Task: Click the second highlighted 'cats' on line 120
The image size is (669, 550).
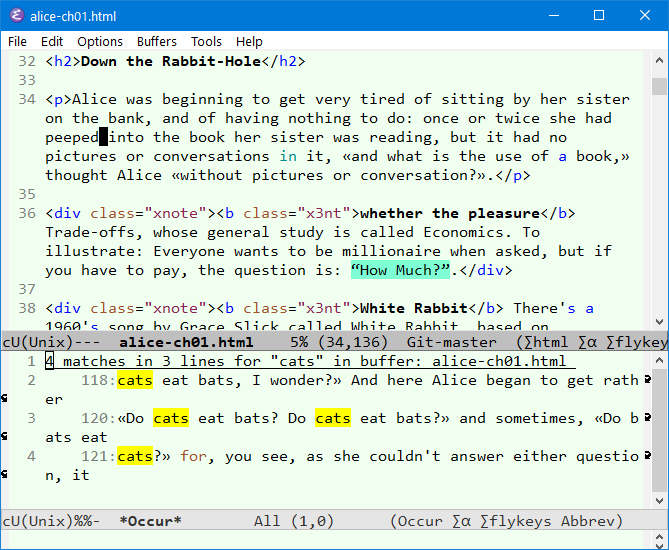Action: [x=333, y=418]
